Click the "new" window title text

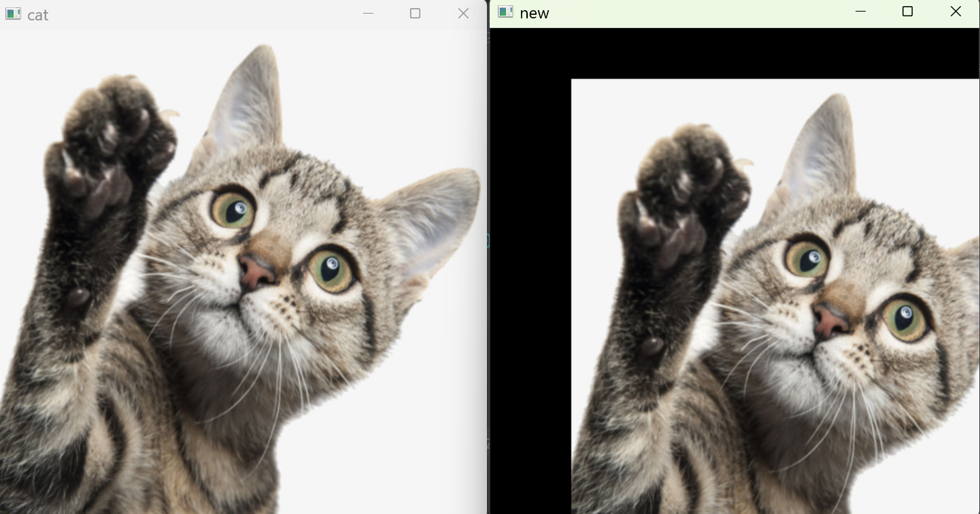534,14
